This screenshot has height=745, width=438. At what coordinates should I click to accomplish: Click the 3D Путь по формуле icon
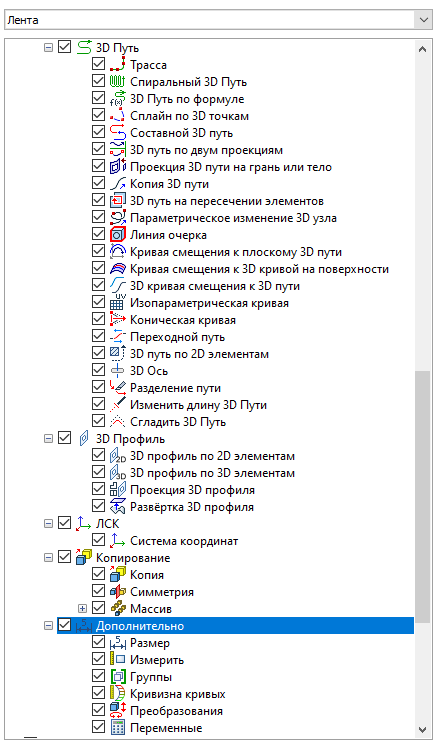pyautogui.click(x=117, y=98)
